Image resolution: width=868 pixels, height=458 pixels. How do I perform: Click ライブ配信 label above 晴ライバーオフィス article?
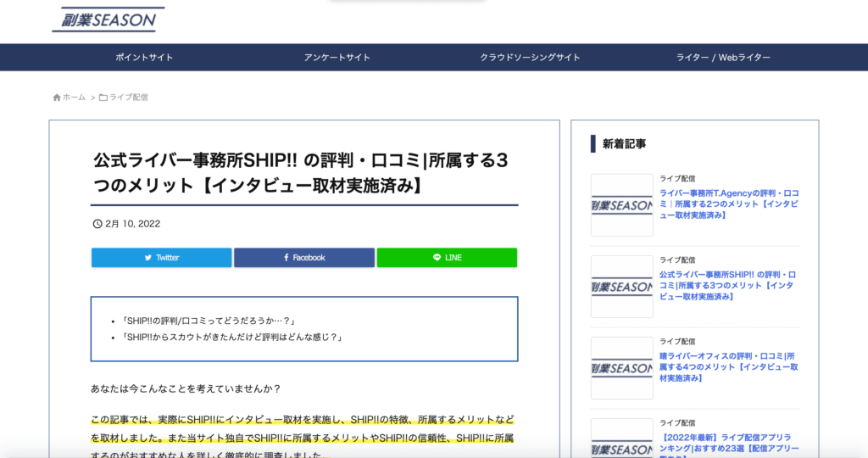677,341
